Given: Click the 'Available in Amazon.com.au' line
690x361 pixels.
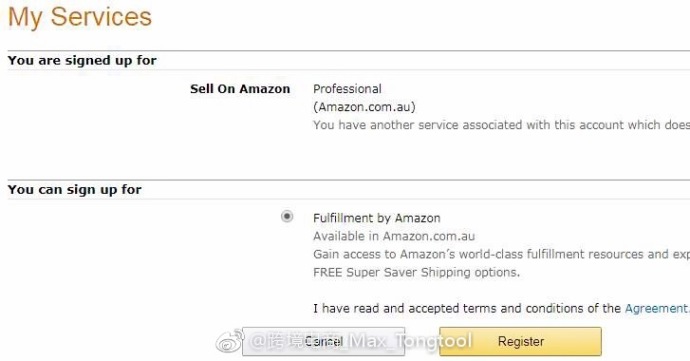Looking at the screenshot, I should tap(394, 236).
